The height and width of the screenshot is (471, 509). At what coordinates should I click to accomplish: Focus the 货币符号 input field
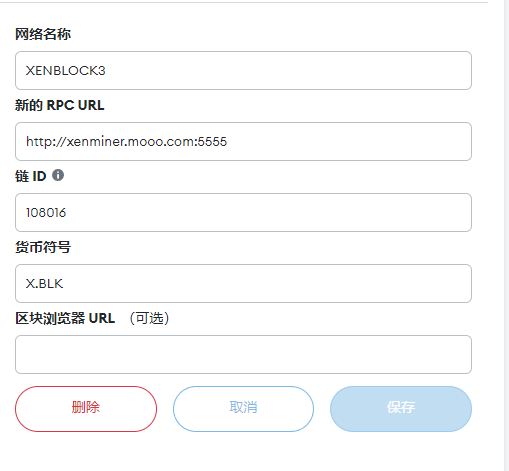[243, 283]
